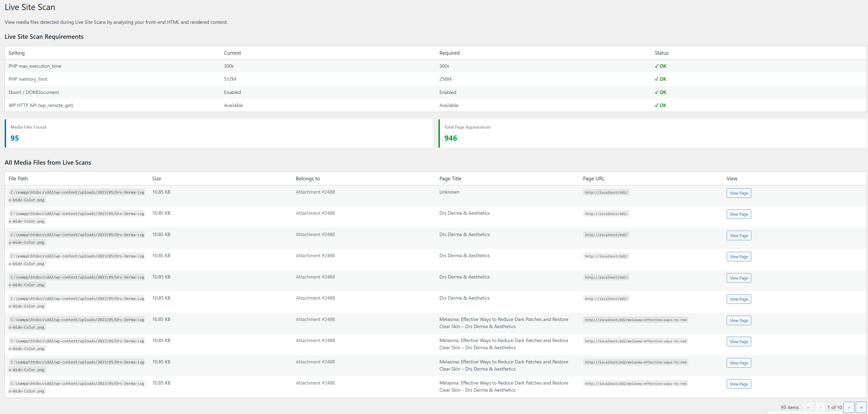Image resolution: width=868 pixels, height=414 pixels.
Task: Go to next page arrow in pagination
Action: click(848, 407)
